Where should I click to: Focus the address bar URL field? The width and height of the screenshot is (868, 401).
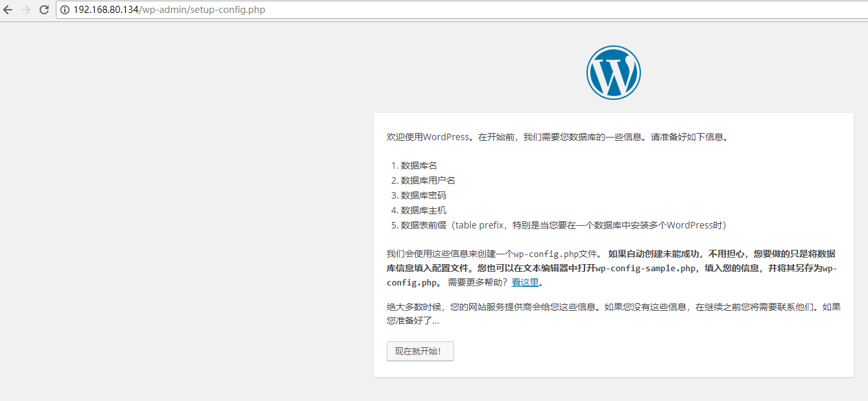pos(461,10)
